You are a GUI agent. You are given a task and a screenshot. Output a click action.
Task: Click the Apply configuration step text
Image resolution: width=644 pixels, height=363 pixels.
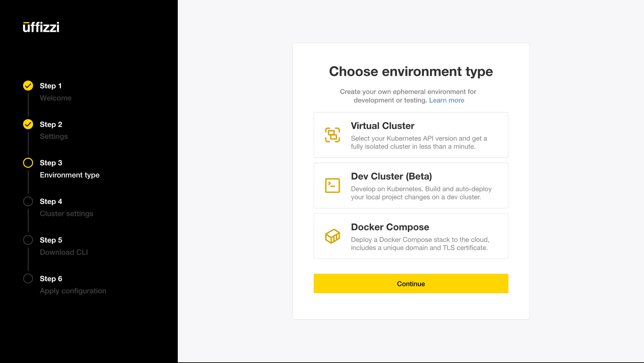coord(73,291)
